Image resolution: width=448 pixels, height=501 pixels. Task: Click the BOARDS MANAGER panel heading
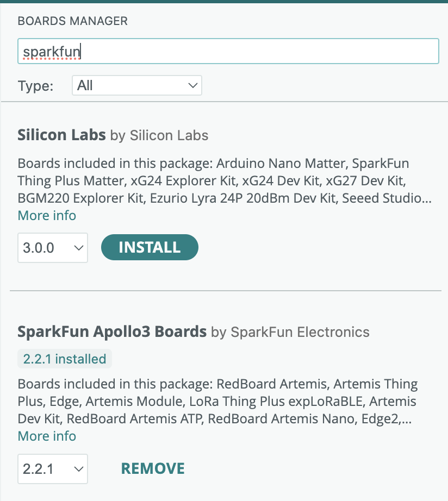pos(73,21)
